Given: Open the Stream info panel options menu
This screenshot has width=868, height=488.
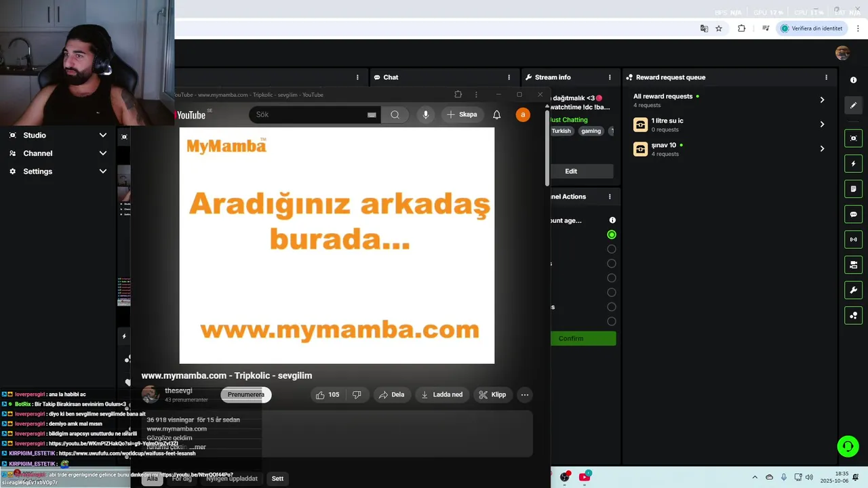Looking at the screenshot, I should pyautogui.click(x=610, y=77).
